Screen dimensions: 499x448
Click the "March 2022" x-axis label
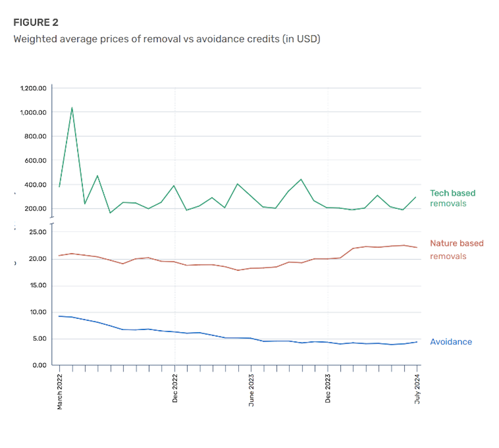point(59,391)
